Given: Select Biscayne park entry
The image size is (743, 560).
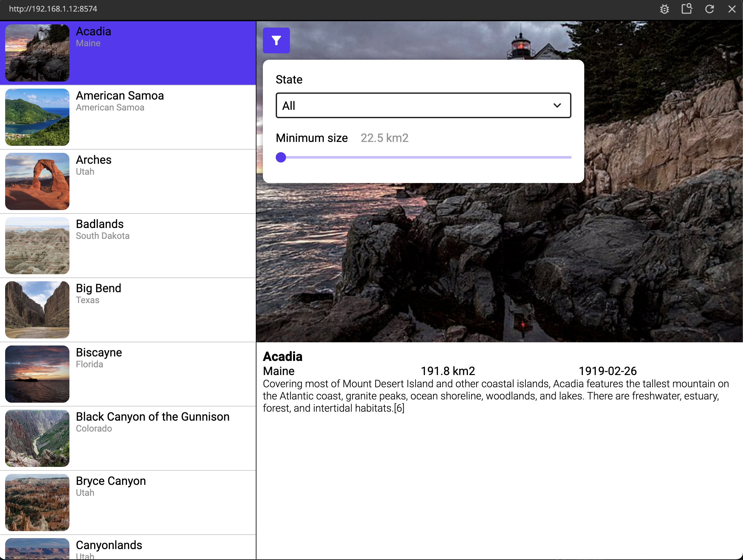Looking at the screenshot, I should click(x=128, y=374).
